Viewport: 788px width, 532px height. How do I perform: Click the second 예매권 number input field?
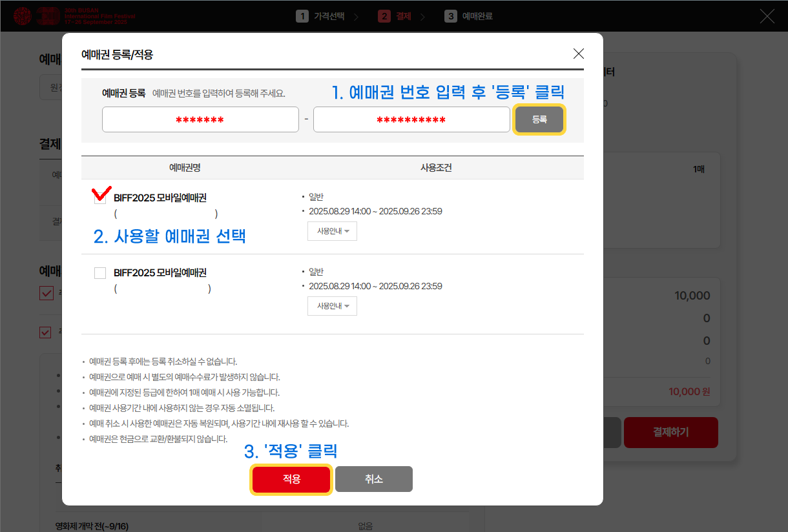(411, 119)
